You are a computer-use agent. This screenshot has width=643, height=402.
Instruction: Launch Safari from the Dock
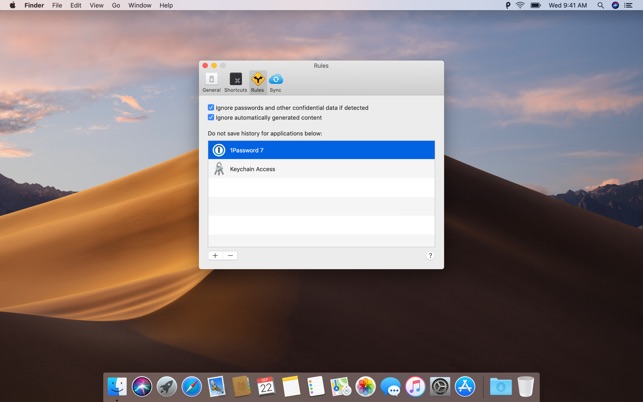[192, 386]
